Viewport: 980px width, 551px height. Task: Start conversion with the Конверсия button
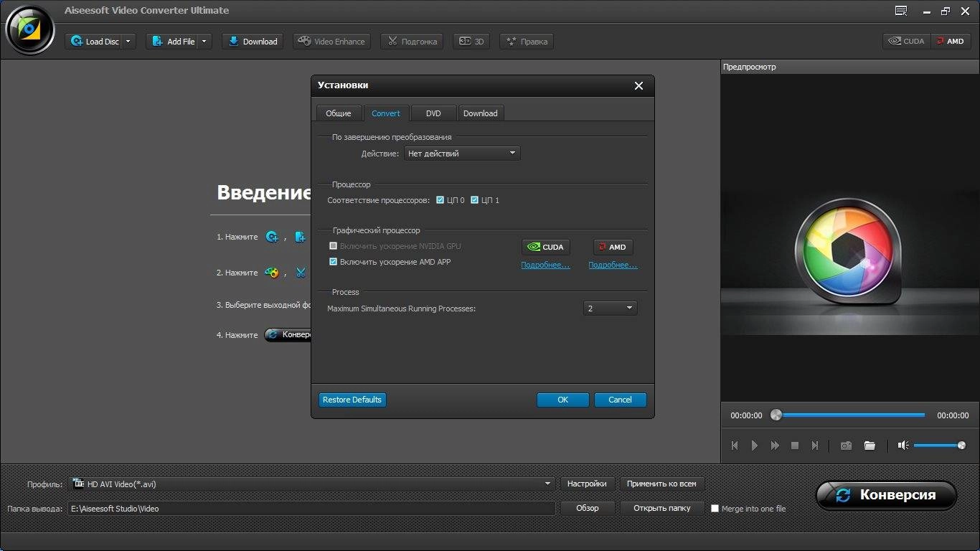click(886, 495)
